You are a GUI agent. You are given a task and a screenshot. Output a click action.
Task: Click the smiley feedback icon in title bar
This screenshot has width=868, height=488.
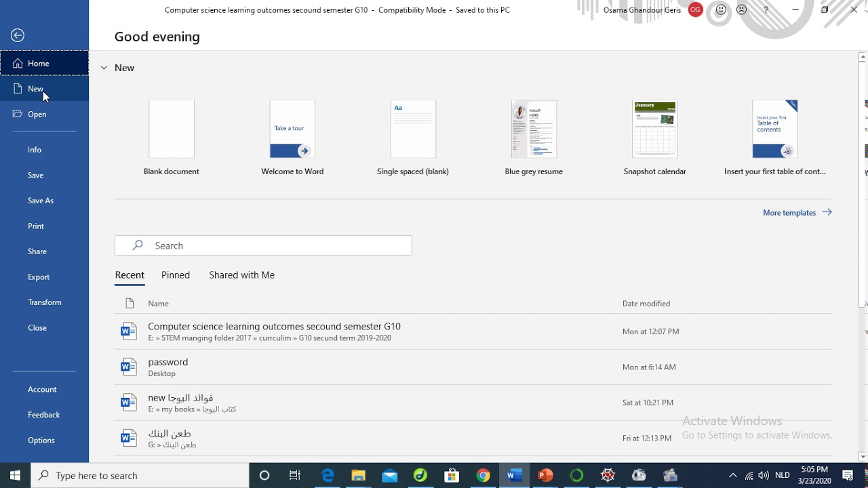722,10
